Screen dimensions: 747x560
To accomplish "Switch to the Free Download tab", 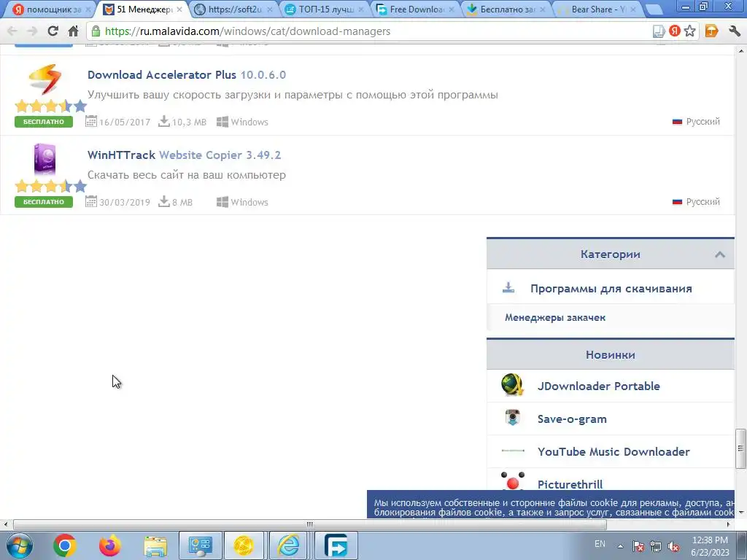I will [416, 9].
